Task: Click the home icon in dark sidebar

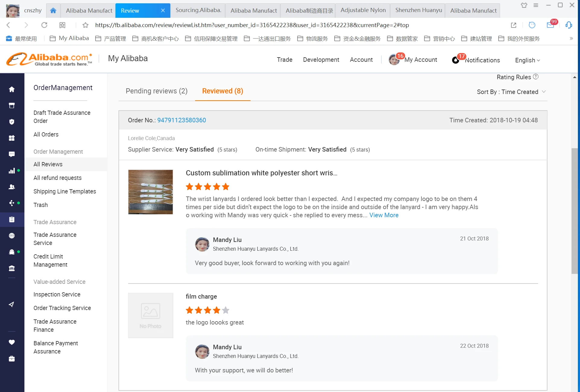Action: pyautogui.click(x=12, y=89)
